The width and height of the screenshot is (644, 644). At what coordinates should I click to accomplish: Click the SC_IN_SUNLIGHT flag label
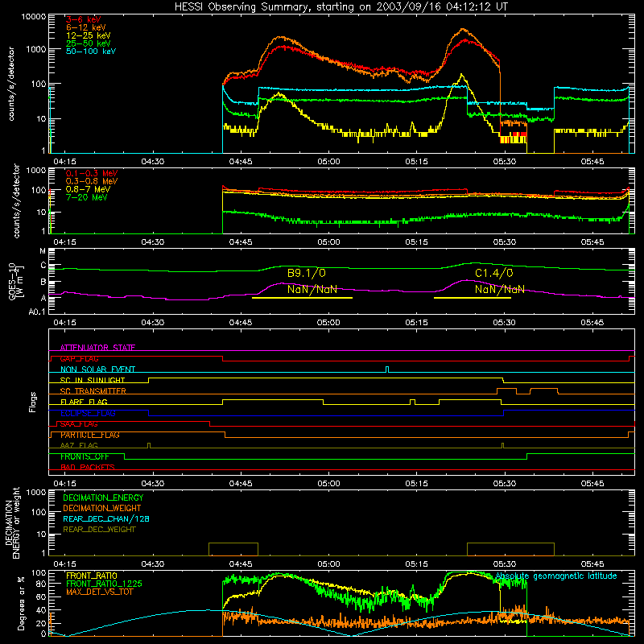tap(93, 380)
